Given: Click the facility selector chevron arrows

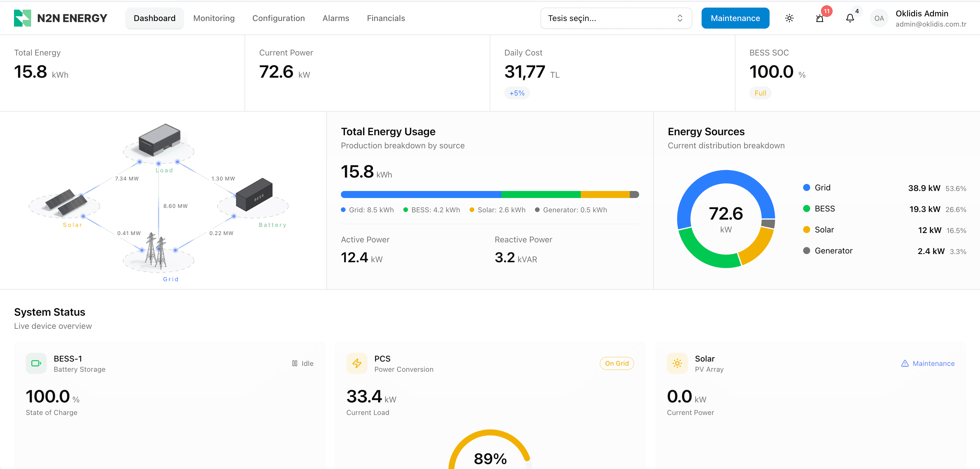Looking at the screenshot, I should coord(679,18).
